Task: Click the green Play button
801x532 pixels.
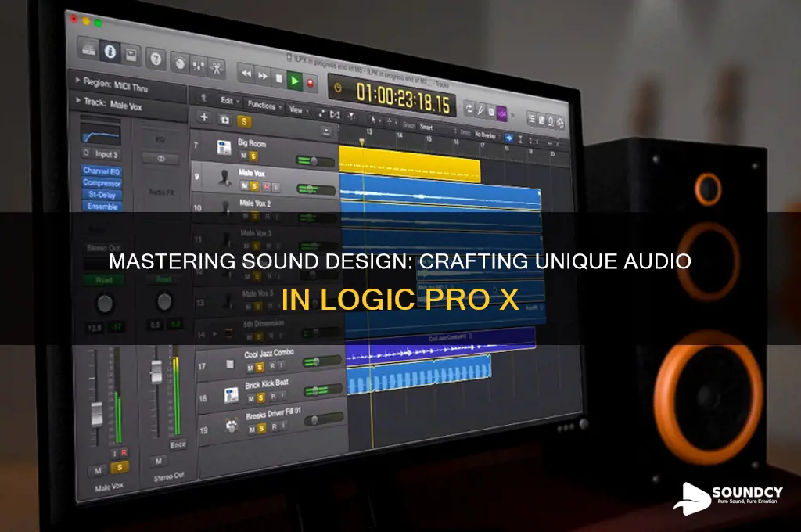Action: [295, 81]
